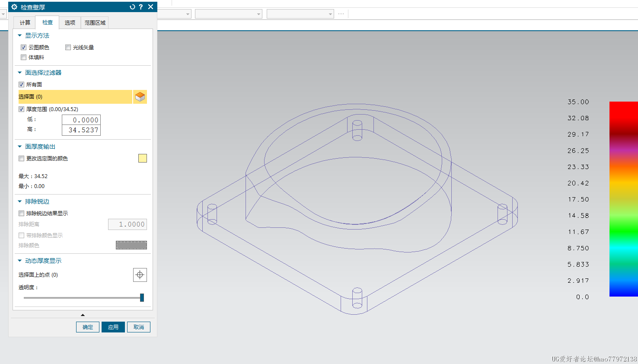Collapse the 面选择过滤器 section
Image resolution: width=638 pixels, height=364 pixels.
[20, 73]
